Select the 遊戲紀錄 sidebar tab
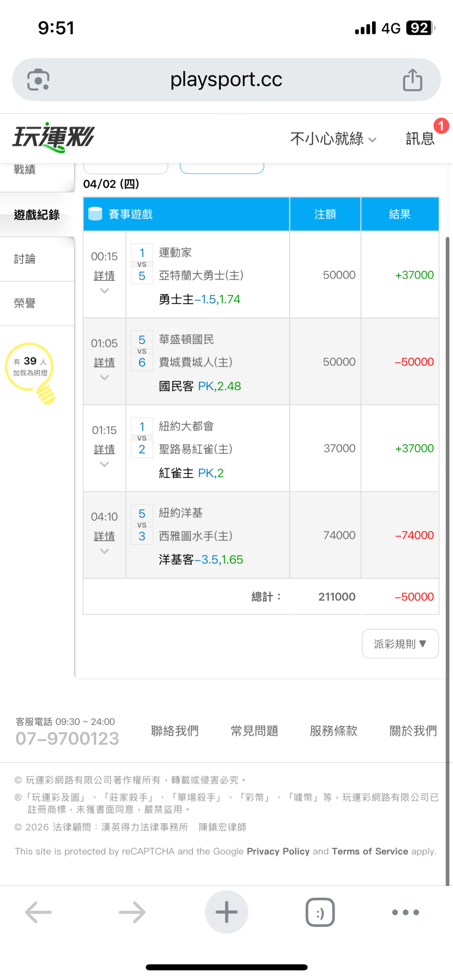 click(x=37, y=215)
